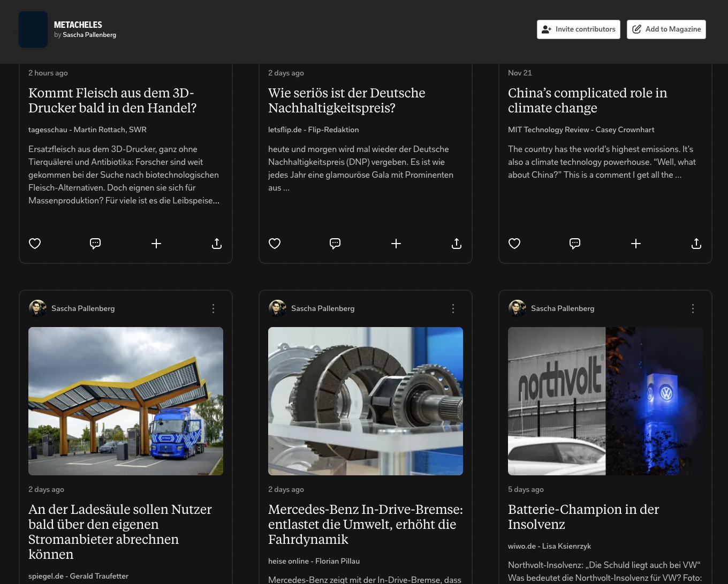Image resolution: width=728 pixels, height=584 pixels.
Task: Click the Add to Magazine button
Action: pyautogui.click(x=666, y=29)
